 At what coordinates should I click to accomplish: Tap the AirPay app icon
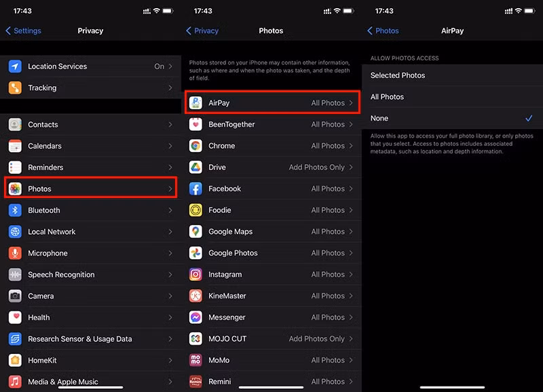click(x=195, y=103)
